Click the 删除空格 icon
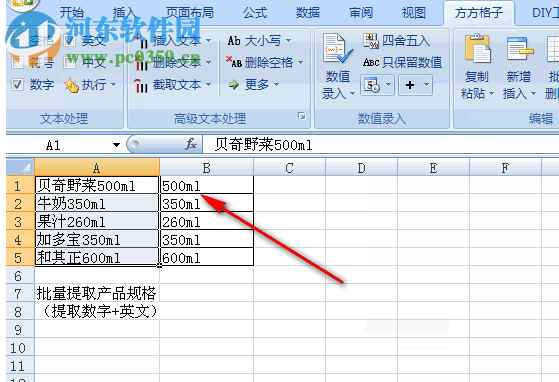The width and height of the screenshot is (559, 382). [x=234, y=62]
